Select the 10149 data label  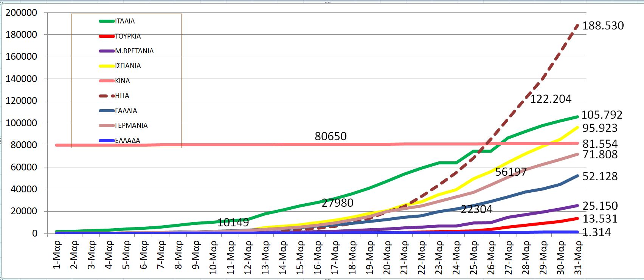[x=233, y=223]
